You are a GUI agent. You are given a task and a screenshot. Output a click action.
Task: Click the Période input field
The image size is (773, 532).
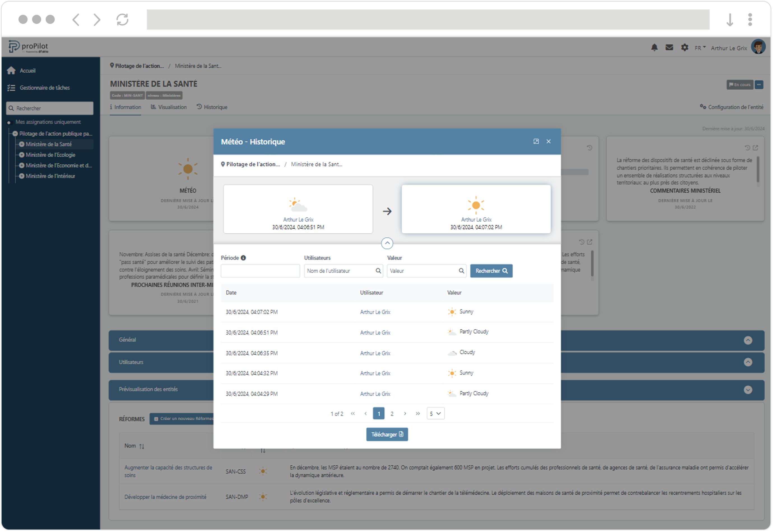click(260, 271)
